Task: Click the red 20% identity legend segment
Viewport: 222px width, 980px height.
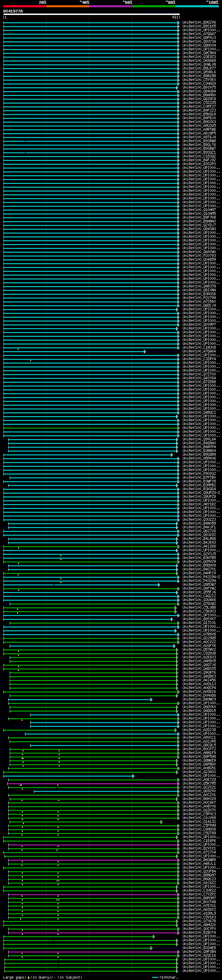Action: pyautogui.click(x=25, y=6)
